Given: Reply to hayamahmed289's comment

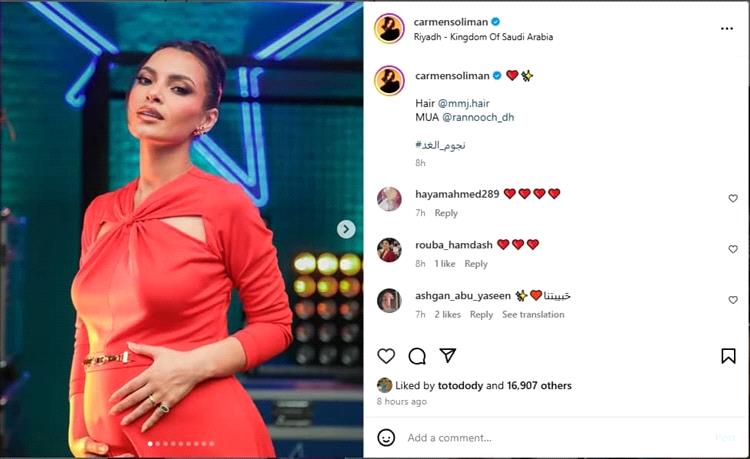Looking at the screenshot, I should pos(446,213).
